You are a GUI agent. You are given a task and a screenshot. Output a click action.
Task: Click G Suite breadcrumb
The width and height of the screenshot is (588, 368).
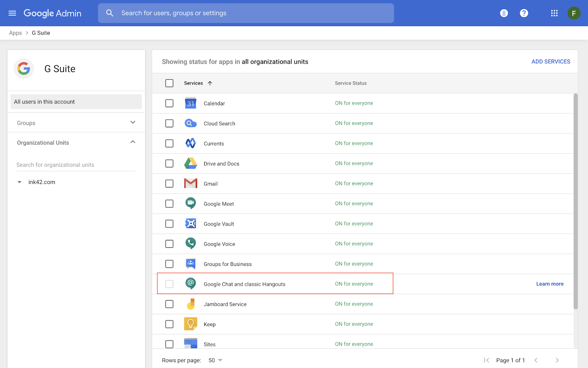pyautogui.click(x=41, y=33)
